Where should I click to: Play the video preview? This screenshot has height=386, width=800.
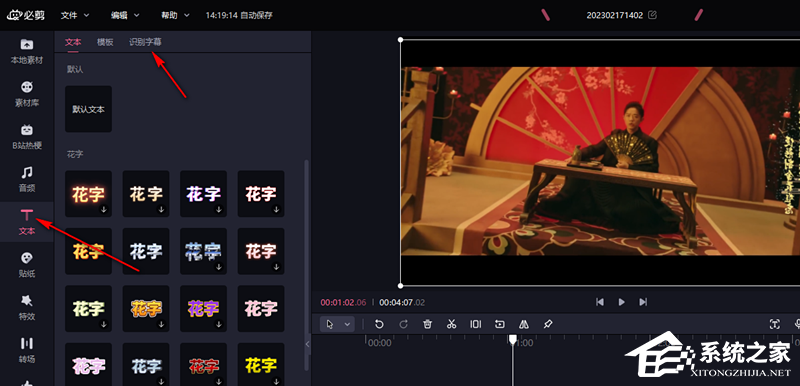621,302
